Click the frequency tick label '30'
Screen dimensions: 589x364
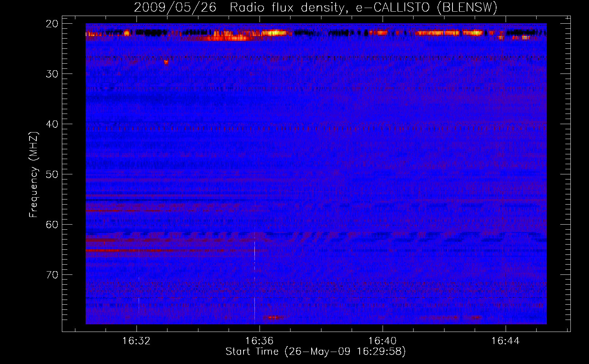pyautogui.click(x=53, y=74)
